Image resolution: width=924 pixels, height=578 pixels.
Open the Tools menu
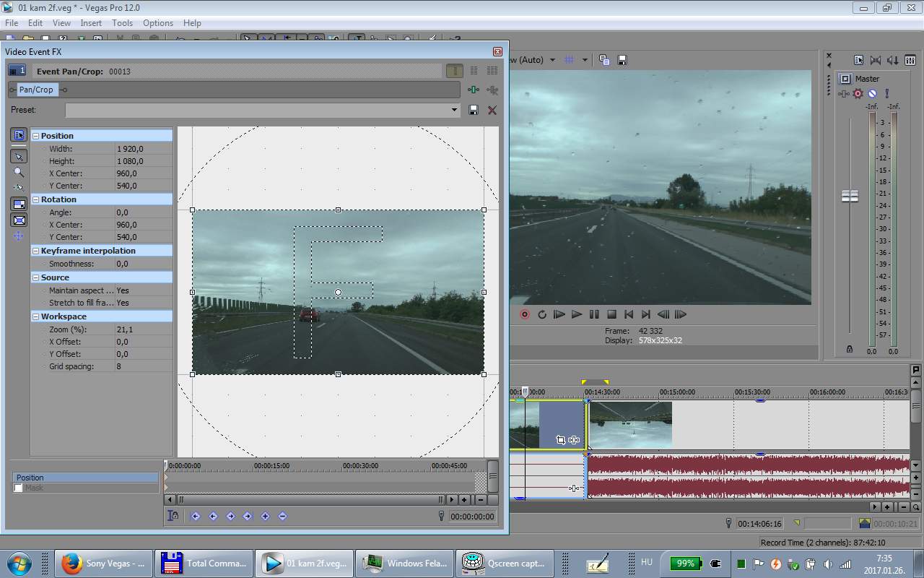click(122, 23)
